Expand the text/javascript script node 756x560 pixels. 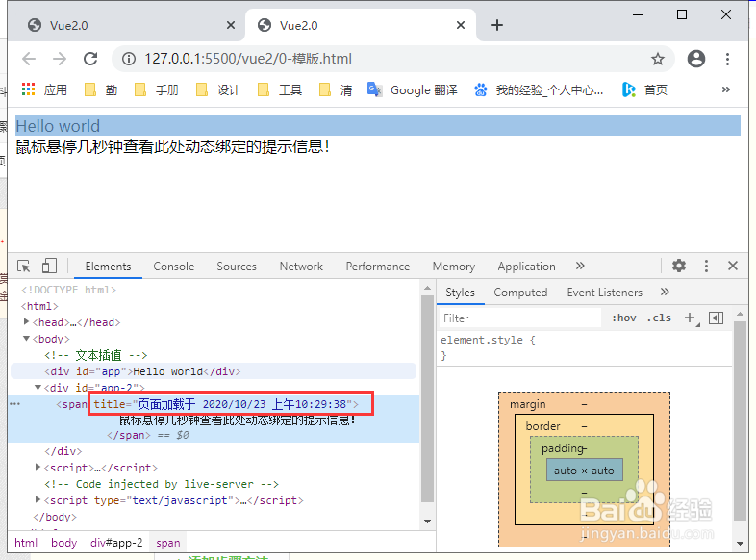click(38, 499)
